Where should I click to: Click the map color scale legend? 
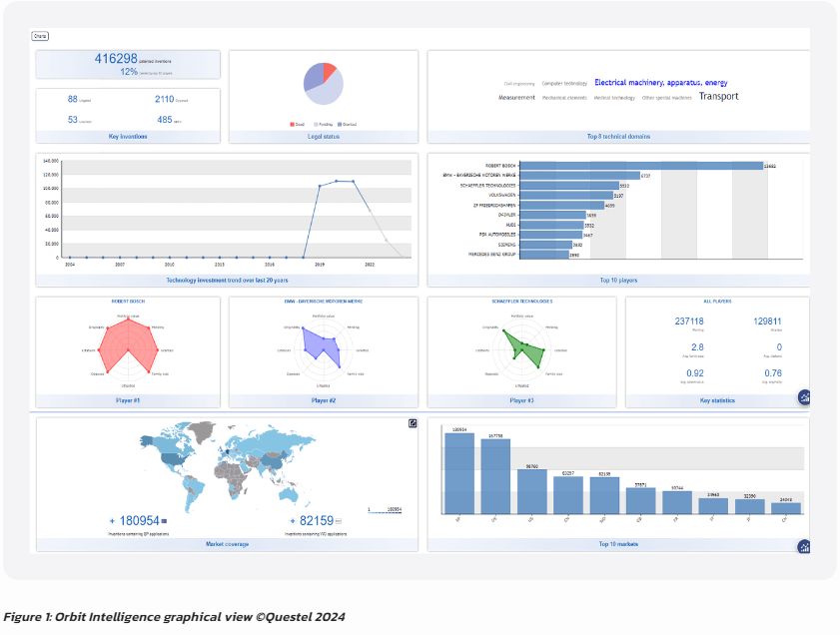[x=385, y=510]
